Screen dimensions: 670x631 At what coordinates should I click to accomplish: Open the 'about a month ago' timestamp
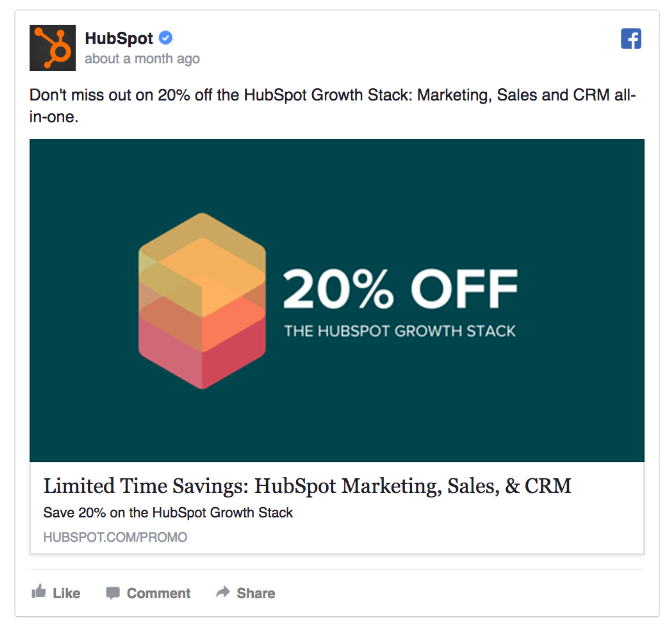tap(142, 59)
